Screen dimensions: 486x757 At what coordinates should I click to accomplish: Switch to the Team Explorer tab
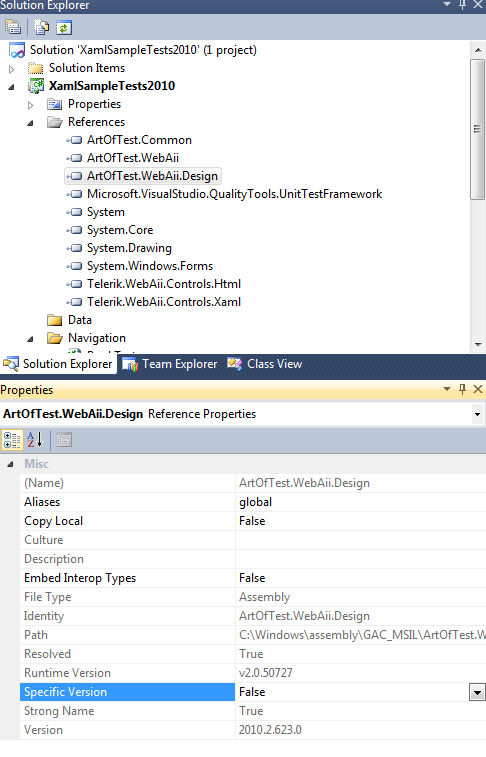click(169, 364)
